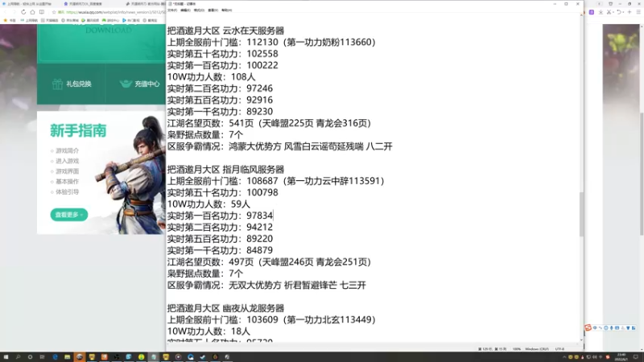Open 游戏界面 link in 新手指南
Viewport: 644px width, 362px height.
(x=67, y=171)
